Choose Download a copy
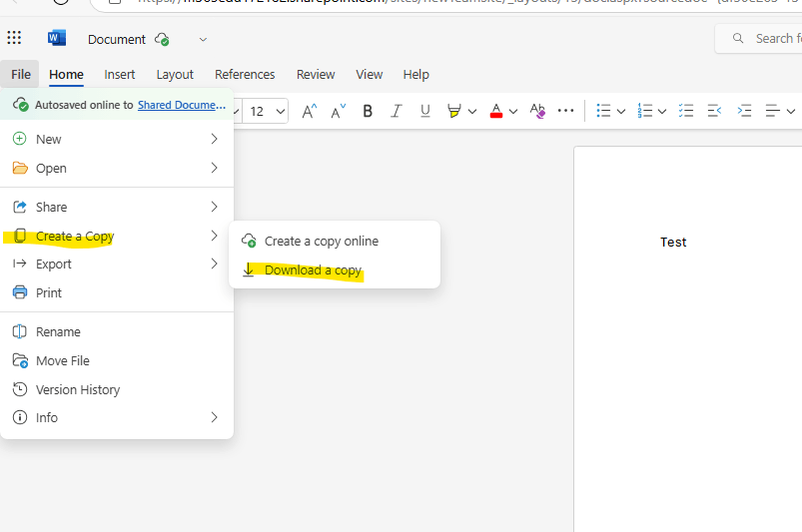Viewport: 802px width, 532px height. (x=335, y=269)
